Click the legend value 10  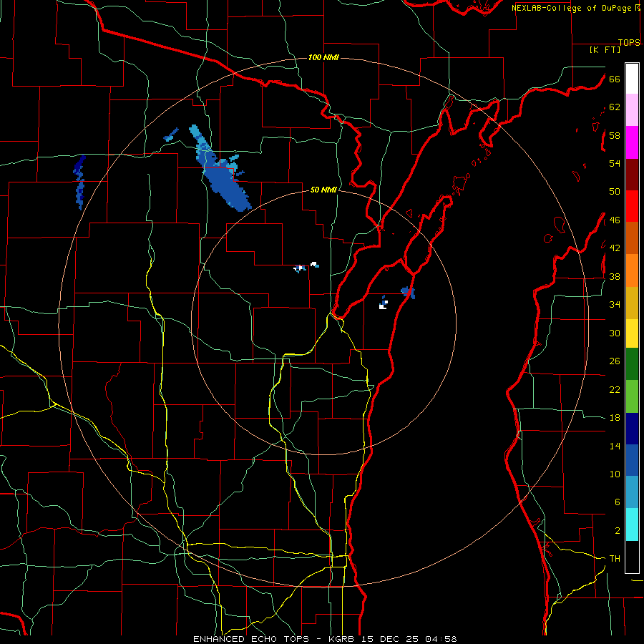pyautogui.click(x=615, y=474)
